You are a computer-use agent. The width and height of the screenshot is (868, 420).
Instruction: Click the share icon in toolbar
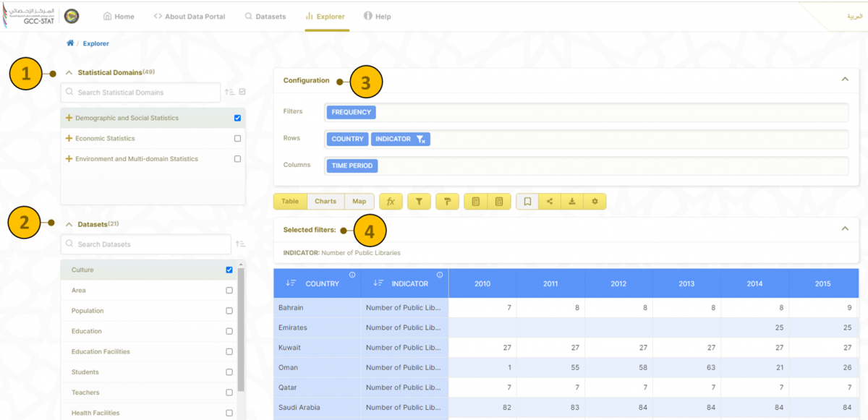(550, 202)
